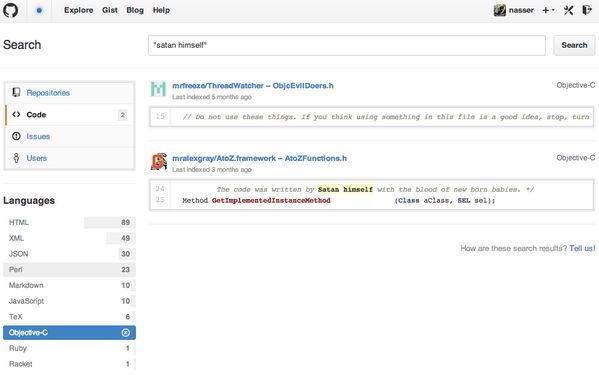Click 'Last indexed 3 months ago' text
This screenshot has width=599, height=375.
pos(212,170)
